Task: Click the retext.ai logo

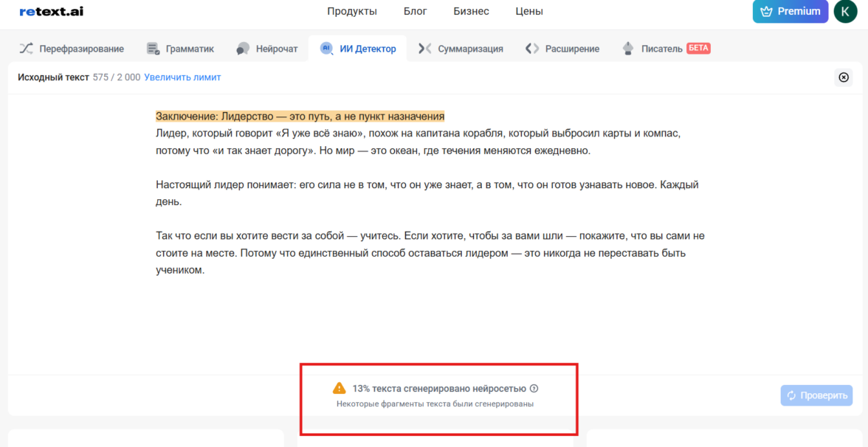Action: [51, 11]
